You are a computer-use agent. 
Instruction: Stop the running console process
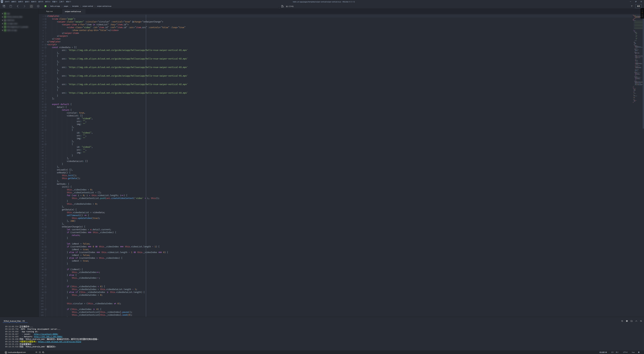(x=627, y=321)
